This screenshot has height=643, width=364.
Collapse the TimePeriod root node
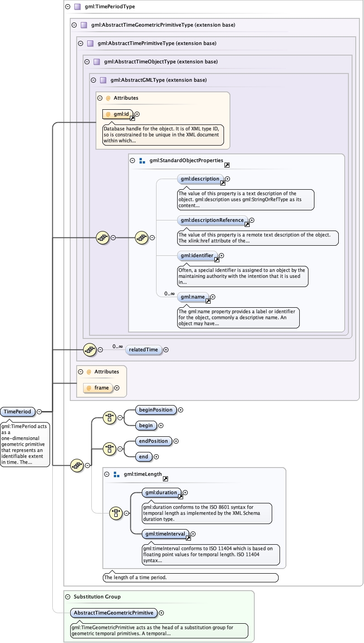tap(39, 412)
